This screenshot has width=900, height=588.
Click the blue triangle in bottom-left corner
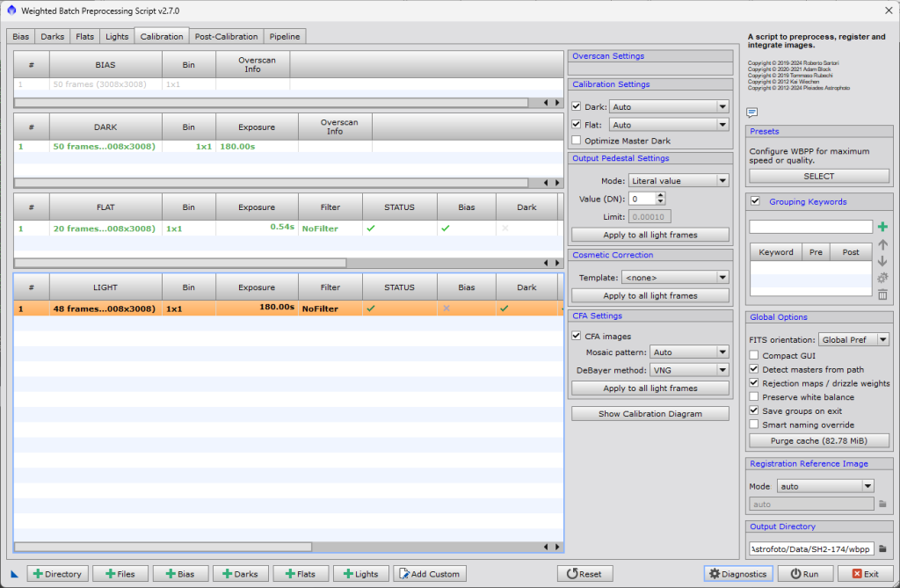(x=14, y=575)
